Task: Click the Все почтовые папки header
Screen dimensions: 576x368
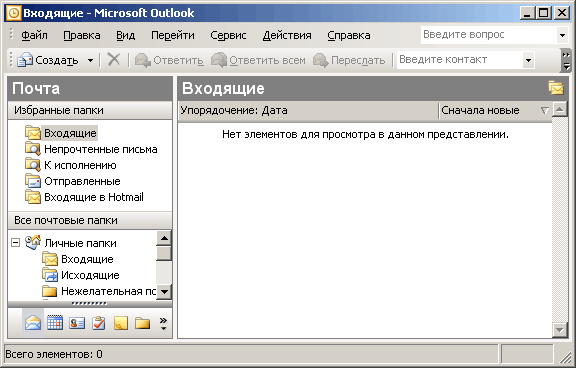Action: tap(90, 220)
